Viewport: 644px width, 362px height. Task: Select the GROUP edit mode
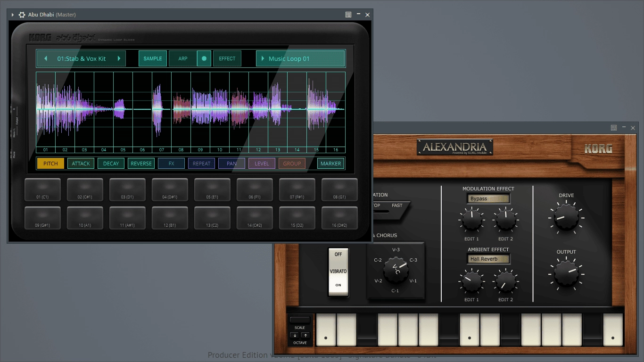click(292, 164)
